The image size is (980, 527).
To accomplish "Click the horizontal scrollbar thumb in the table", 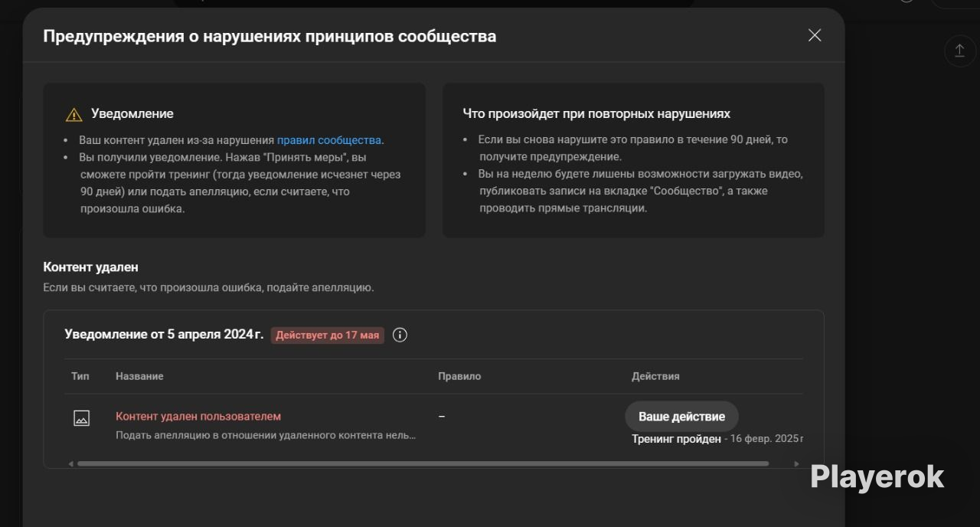I will pos(423,463).
